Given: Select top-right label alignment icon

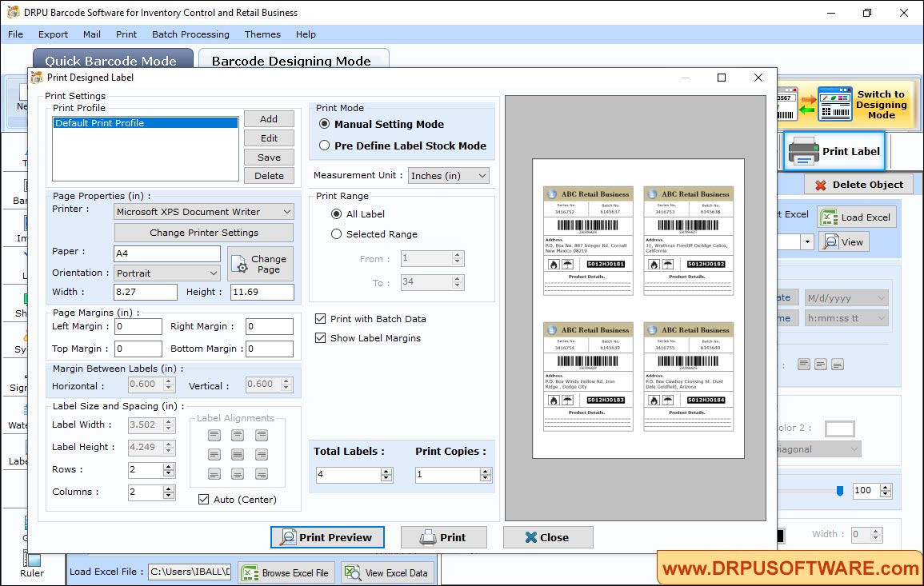Looking at the screenshot, I should click(262, 435).
